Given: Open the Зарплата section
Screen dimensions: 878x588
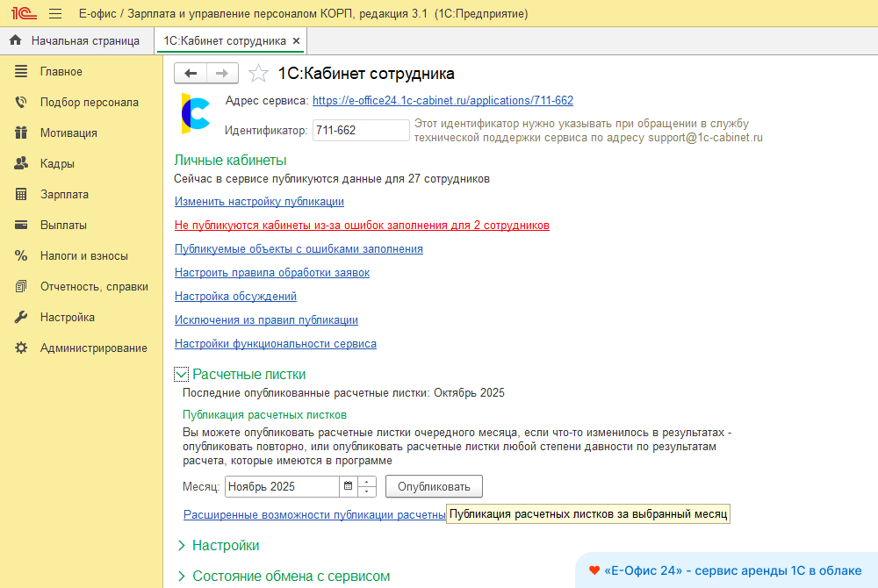Looking at the screenshot, I should pyautogui.click(x=64, y=195).
